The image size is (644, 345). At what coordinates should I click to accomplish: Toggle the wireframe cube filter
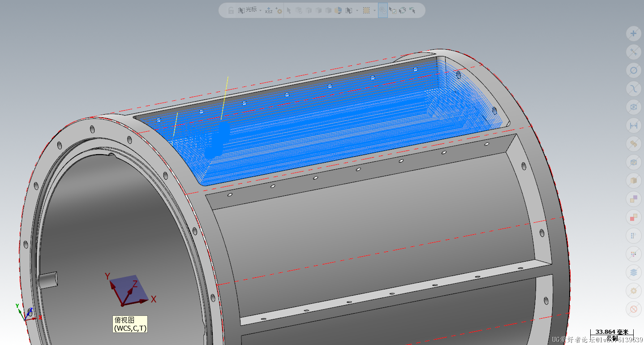tap(633, 107)
